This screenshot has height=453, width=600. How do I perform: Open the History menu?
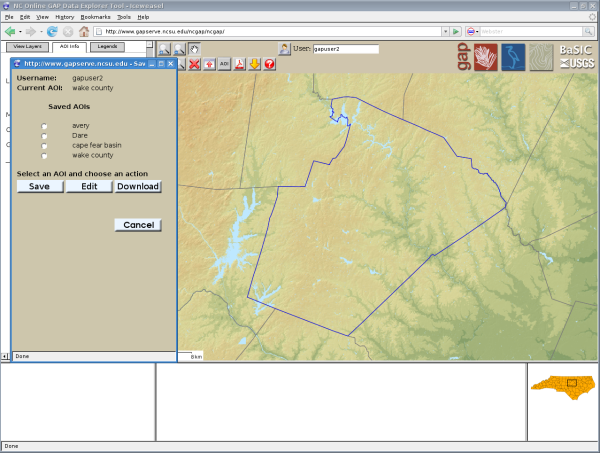coord(65,17)
